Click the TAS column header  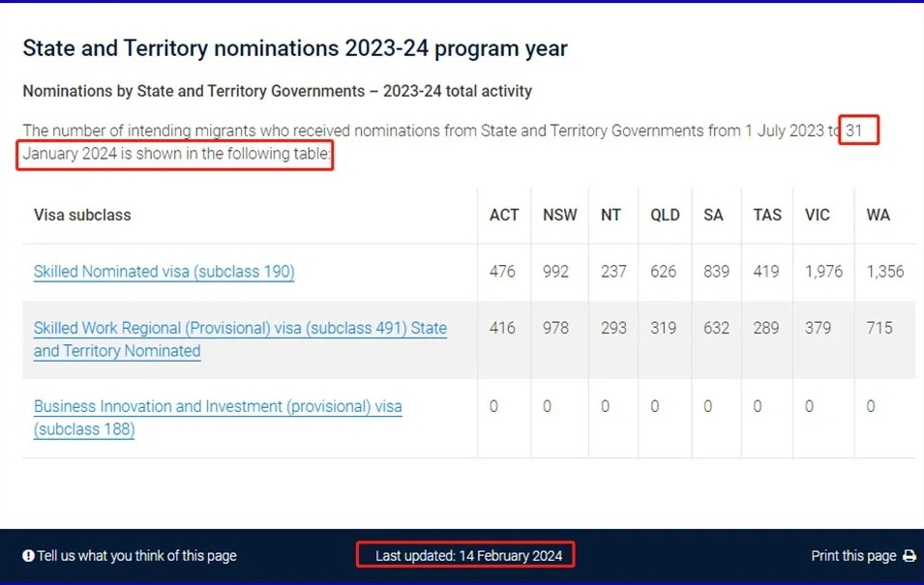(767, 215)
